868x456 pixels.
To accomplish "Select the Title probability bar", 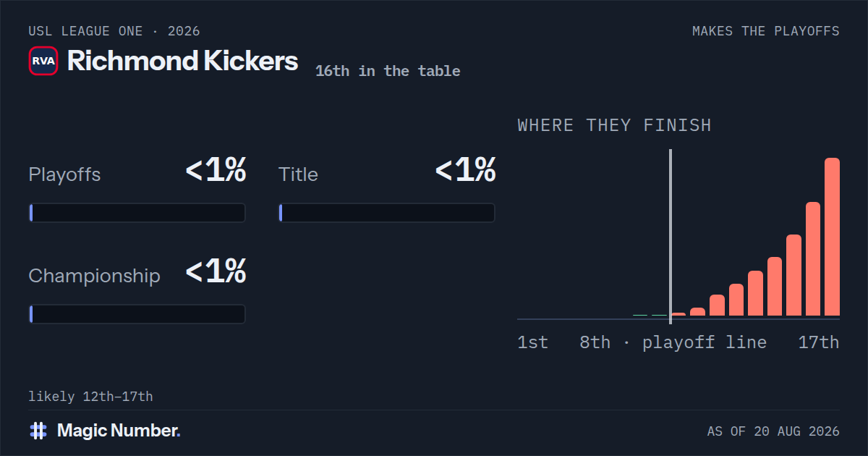I will pyautogui.click(x=387, y=213).
